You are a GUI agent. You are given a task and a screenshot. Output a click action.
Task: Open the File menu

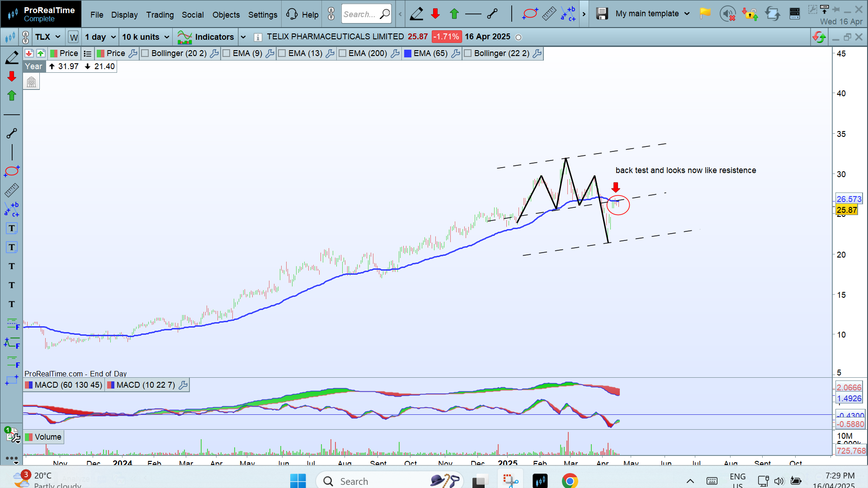click(97, 14)
